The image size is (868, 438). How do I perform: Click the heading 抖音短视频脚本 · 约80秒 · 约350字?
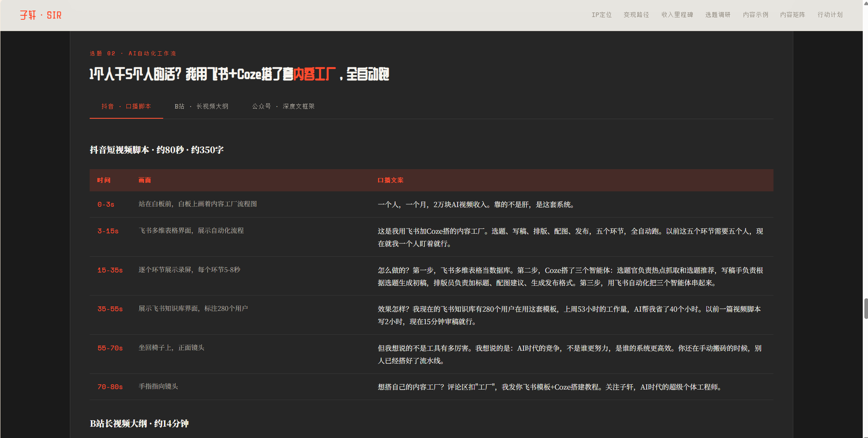(156, 150)
